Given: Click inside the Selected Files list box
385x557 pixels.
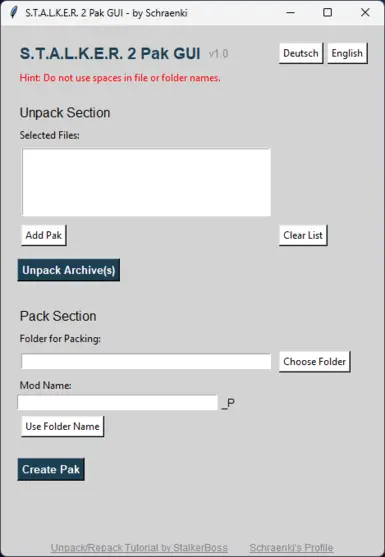Looking at the screenshot, I should click(x=146, y=182).
